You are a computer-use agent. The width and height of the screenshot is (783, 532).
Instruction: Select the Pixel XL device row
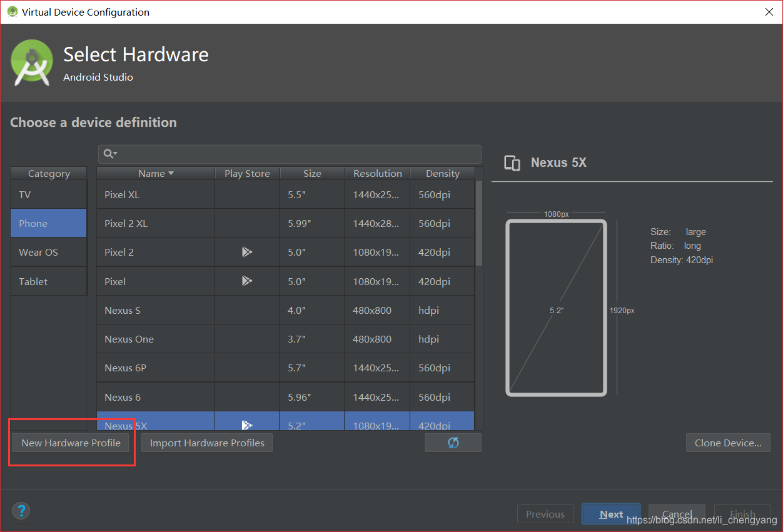pyautogui.click(x=286, y=194)
